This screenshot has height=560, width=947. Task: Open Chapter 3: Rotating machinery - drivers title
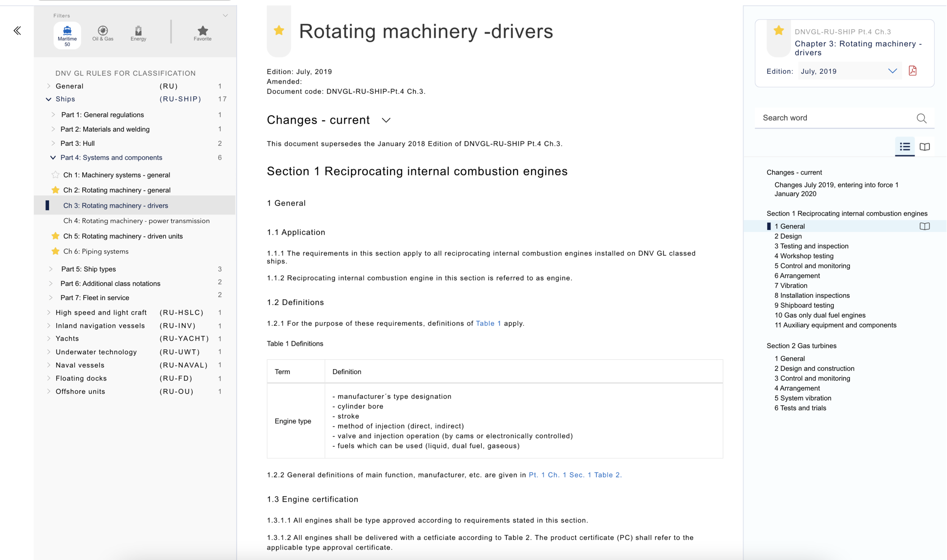(858, 48)
